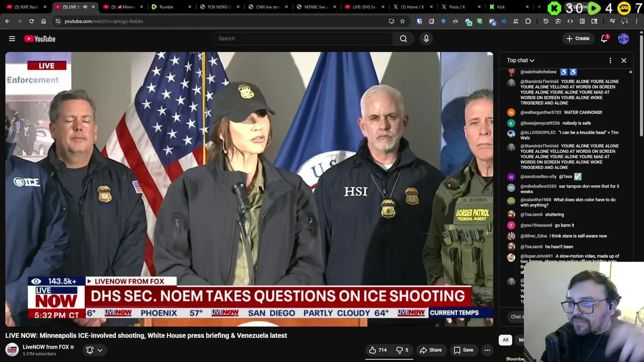Focus the YouTube search field
The height and width of the screenshot is (362, 644).
coord(303,39)
